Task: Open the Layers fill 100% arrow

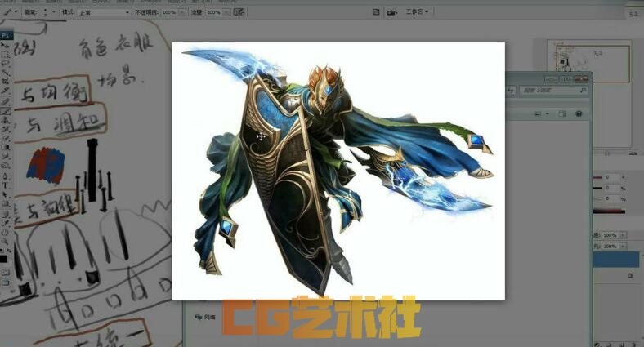Action: [623, 246]
